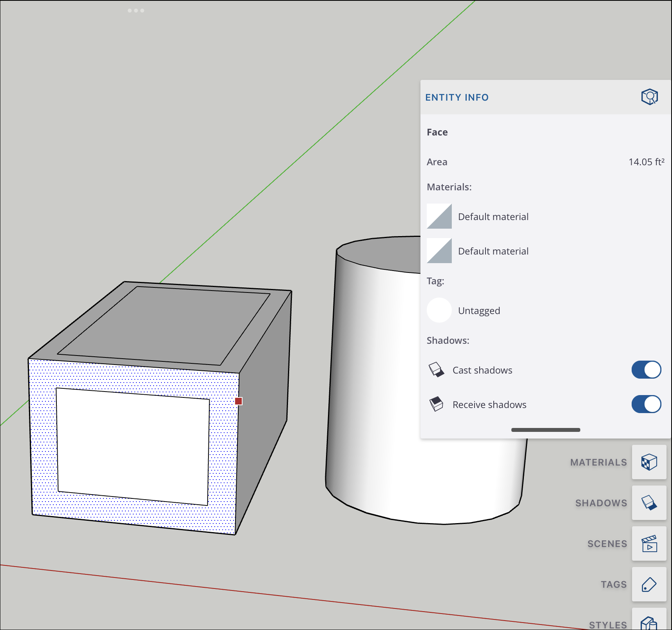Disable the Cast shadows toggle

(x=646, y=370)
